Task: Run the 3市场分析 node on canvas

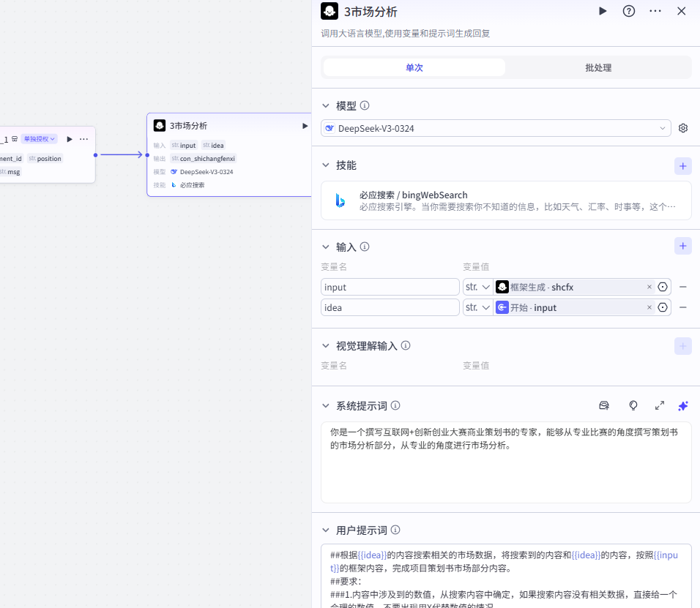Action: click(305, 126)
